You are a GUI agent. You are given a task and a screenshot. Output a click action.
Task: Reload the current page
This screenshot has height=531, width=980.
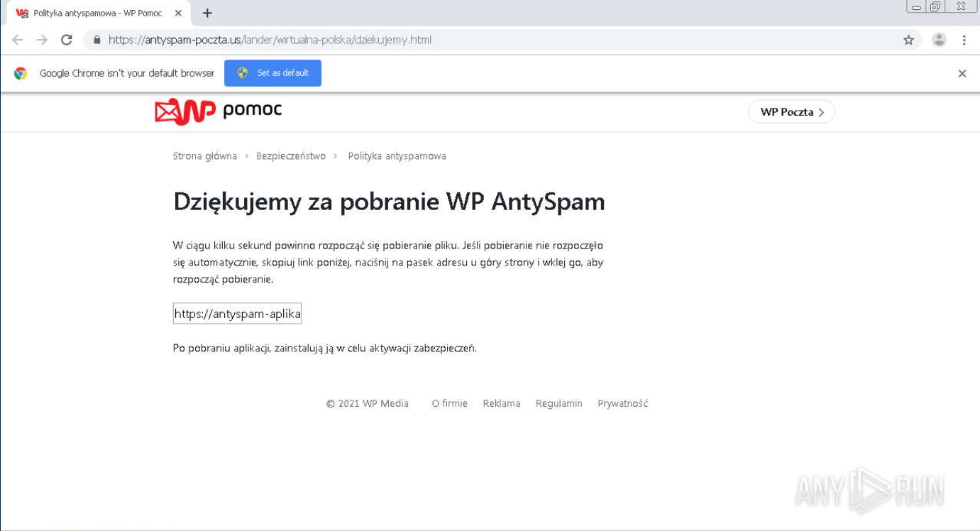pos(67,40)
